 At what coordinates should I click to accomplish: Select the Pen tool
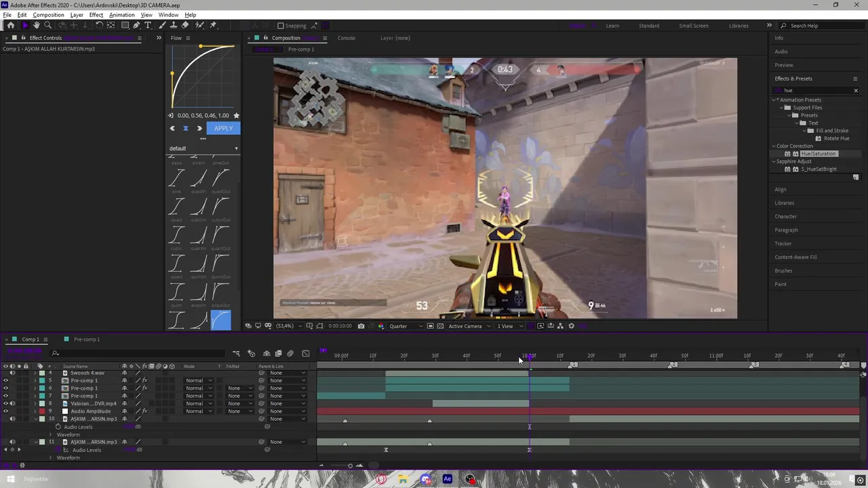pyautogui.click(x=136, y=25)
